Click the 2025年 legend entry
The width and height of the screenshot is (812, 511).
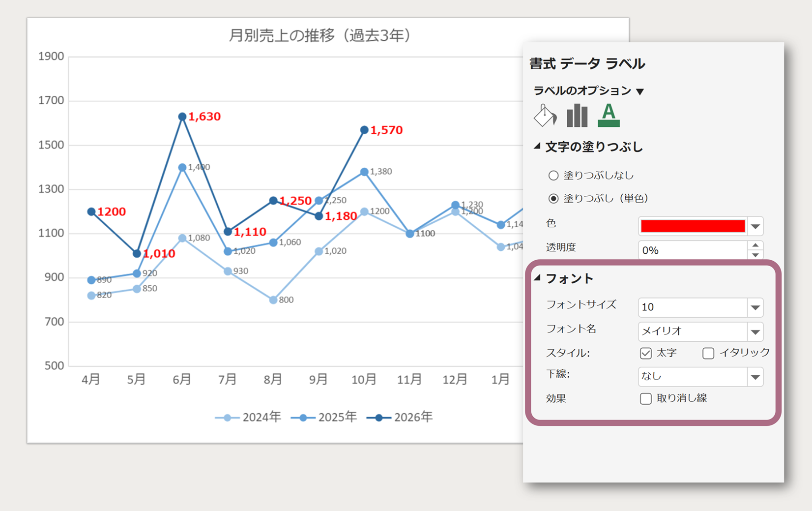tap(324, 417)
